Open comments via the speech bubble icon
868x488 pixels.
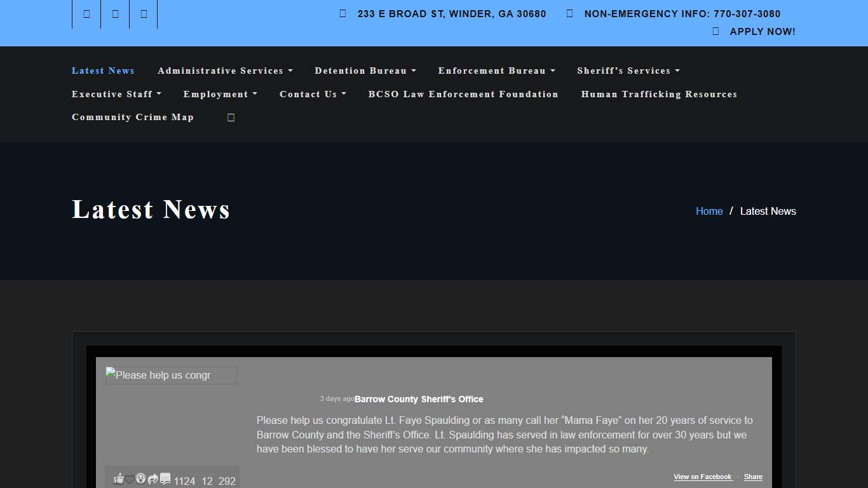tap(165, 478)
